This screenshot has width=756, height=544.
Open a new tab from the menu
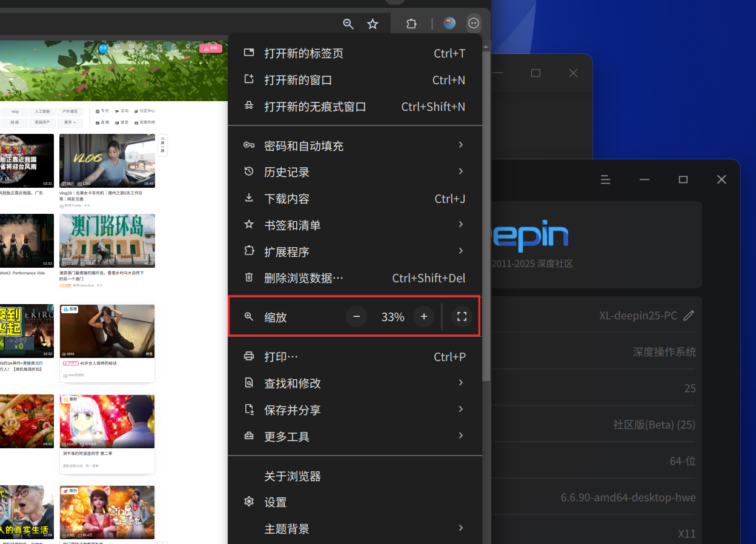pyautogui.click(x=355, y=53)
